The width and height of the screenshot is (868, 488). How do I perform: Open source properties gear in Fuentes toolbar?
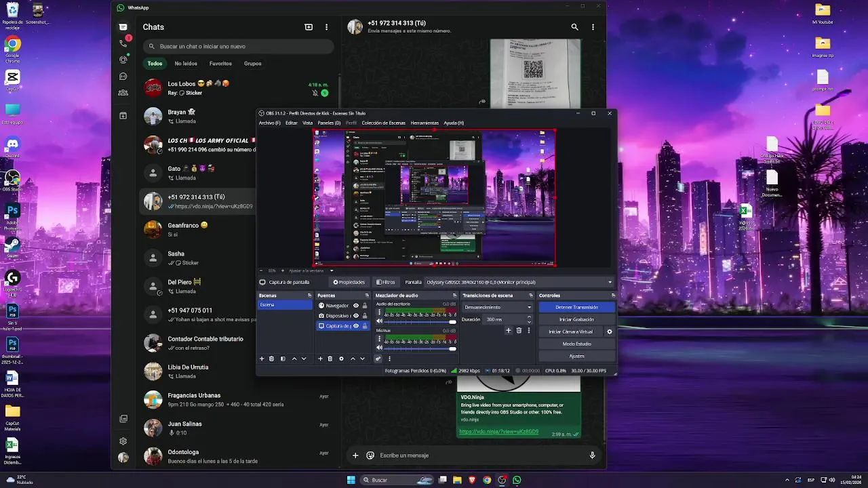341,359
